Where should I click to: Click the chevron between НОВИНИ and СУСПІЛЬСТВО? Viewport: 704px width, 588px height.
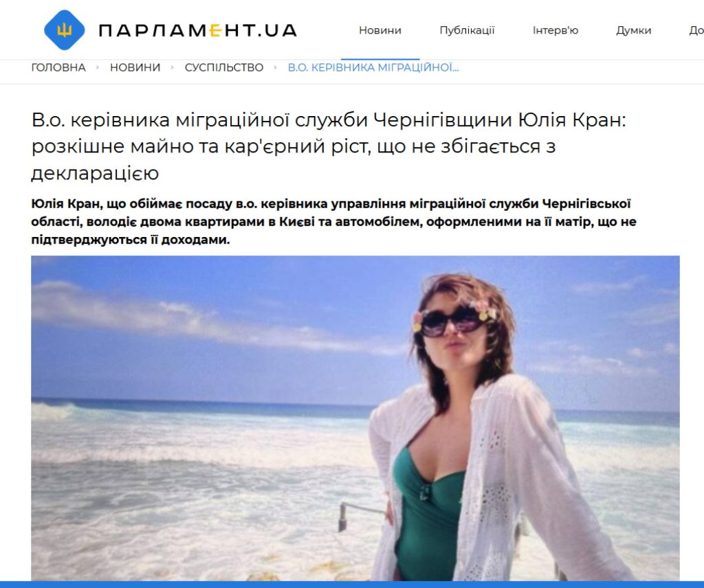pos(172,67)
